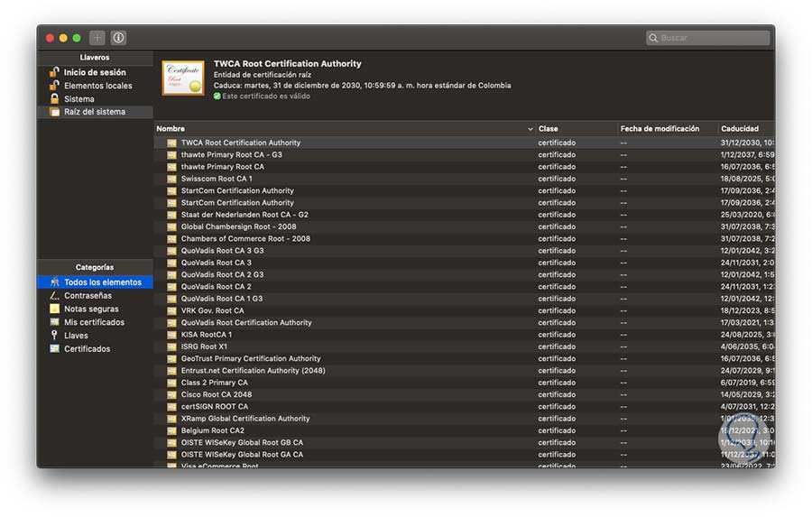Sort by Caducidad column header
Viewport: 812px width, 517px height.
740,128
